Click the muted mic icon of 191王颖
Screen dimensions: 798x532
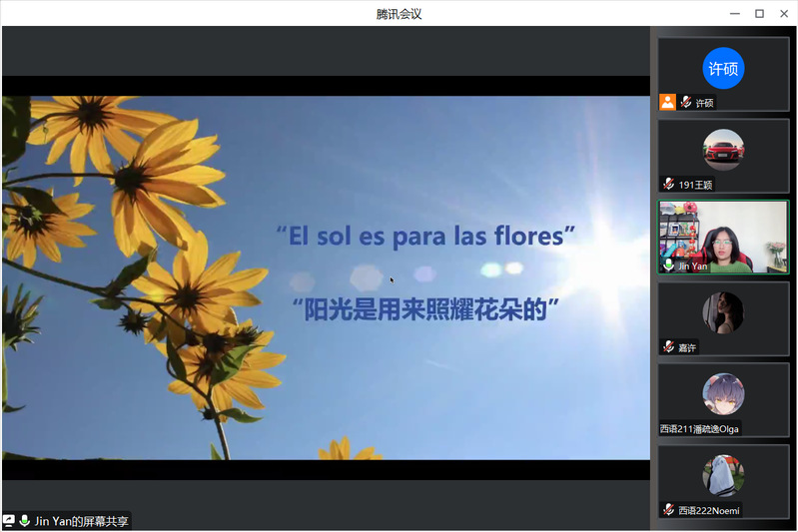pyautogui.click(x=669, y=185)
